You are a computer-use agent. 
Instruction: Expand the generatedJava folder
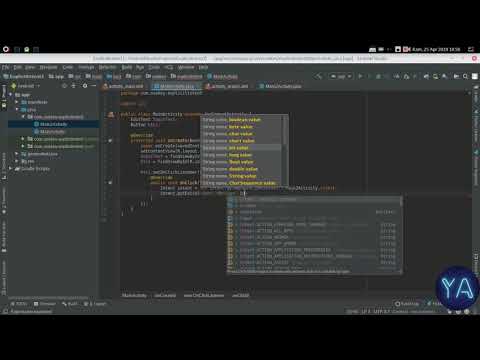tap(17, 154)
